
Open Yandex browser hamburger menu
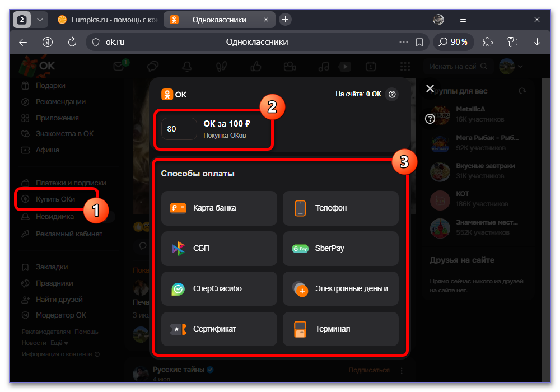[x=463, y=20]
